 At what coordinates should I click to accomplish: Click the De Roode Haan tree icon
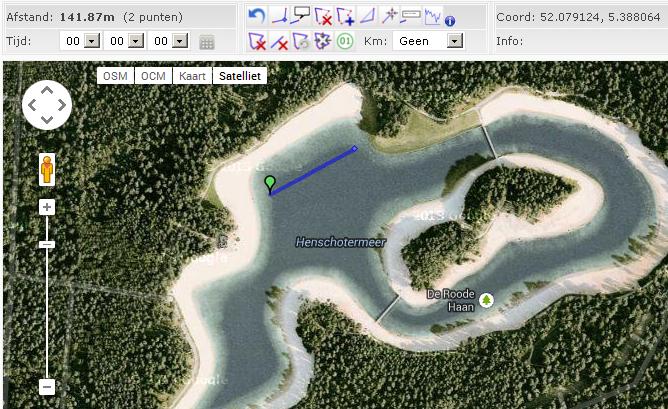coord(486,300)
